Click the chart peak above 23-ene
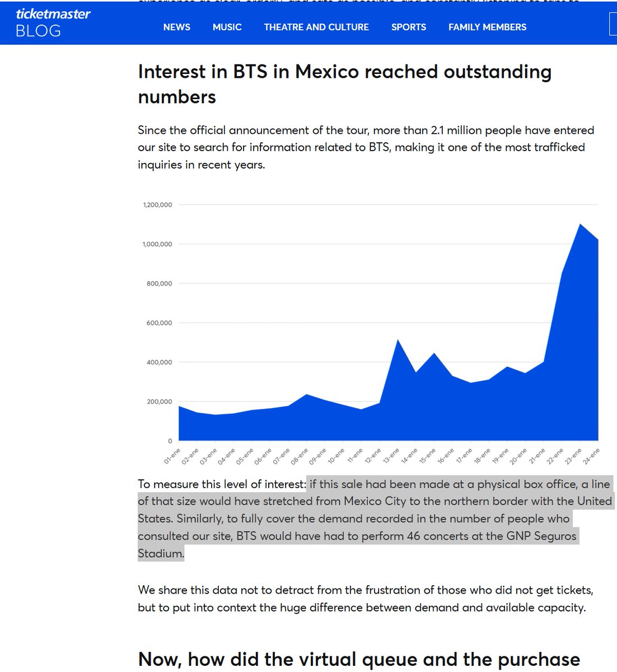Viewport: 617px width, 672px height. pos(581,225)
